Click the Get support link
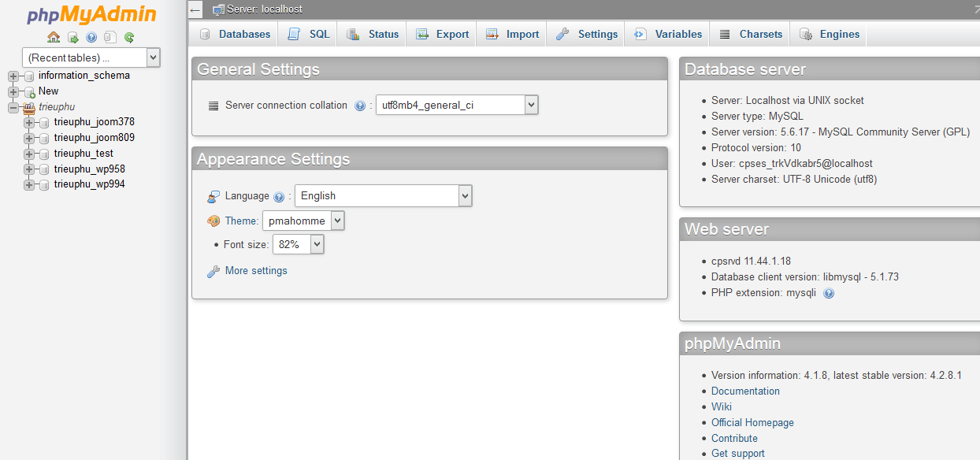980x460 pixels. click(x=738, y=454)
